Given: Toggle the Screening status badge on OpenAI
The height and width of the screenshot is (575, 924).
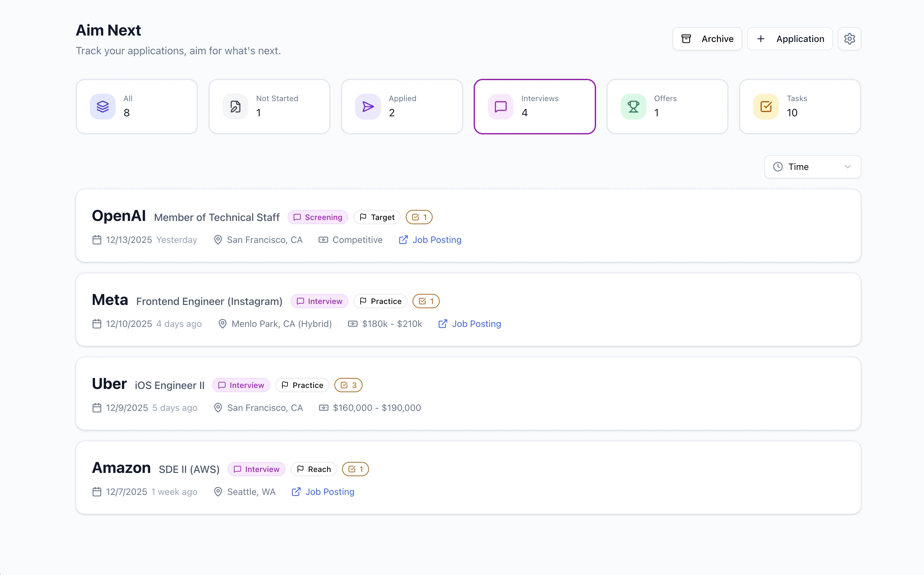Looking at the screenshot, I should (x=318, y=217).
